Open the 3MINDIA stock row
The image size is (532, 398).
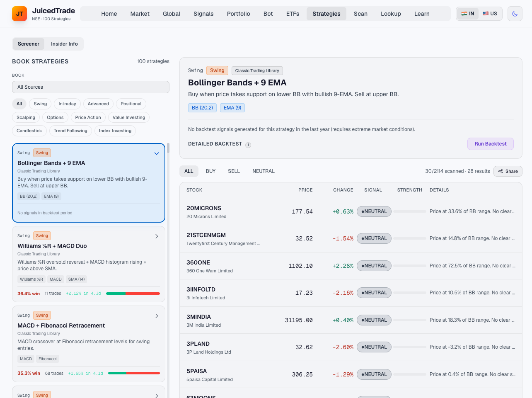click(x=351, y=320)
